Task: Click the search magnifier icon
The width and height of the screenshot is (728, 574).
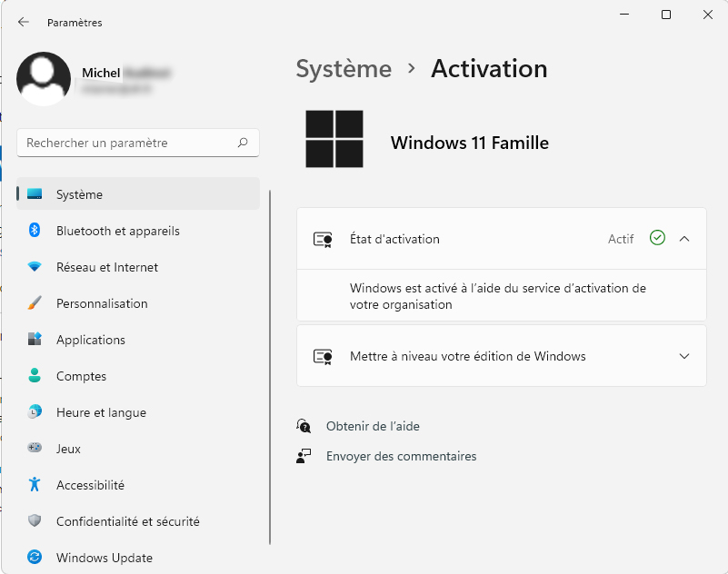Action: point(243,143)
